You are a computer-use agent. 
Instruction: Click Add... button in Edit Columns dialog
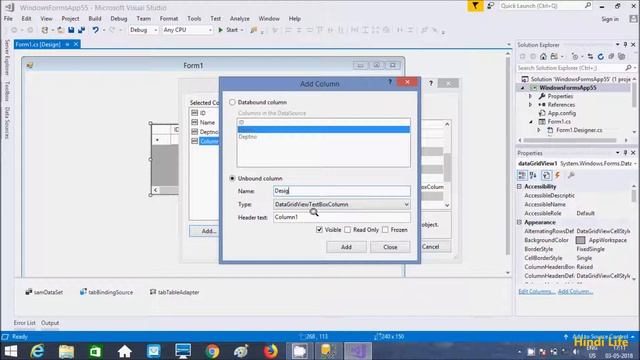coord(204,231)
